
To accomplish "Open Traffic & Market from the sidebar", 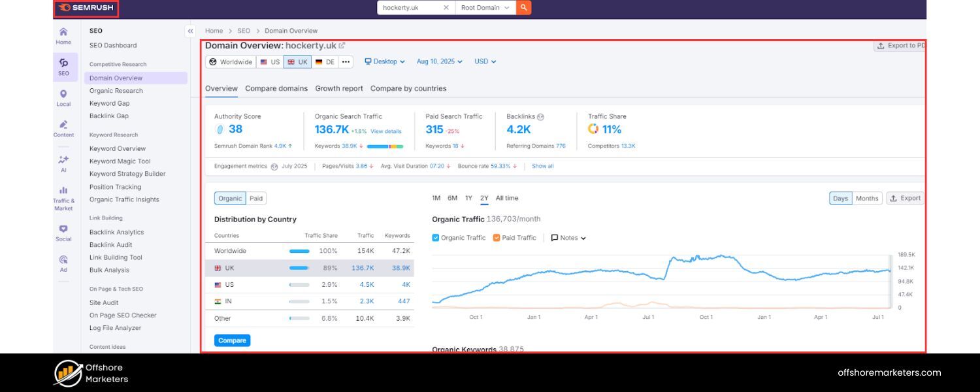I will 63,193.
